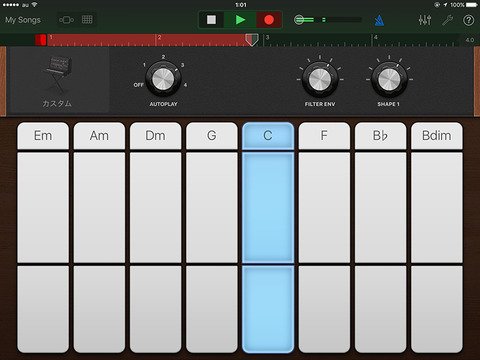This screenshot has height=360, width=480.
Task: Set autoplay to pattern 1
Action: click(144, 65)
